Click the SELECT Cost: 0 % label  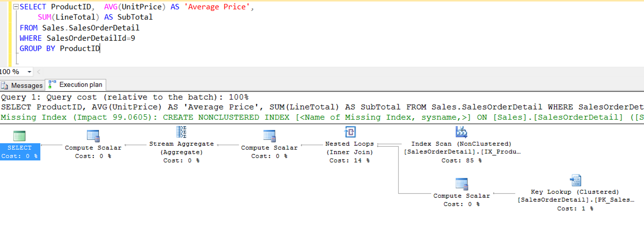coord(19,156)
